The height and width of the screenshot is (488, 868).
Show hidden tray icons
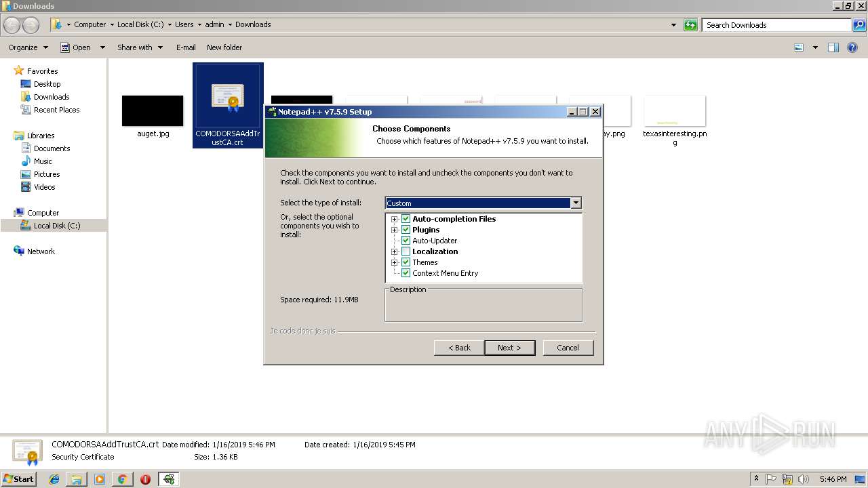(756, 479)
